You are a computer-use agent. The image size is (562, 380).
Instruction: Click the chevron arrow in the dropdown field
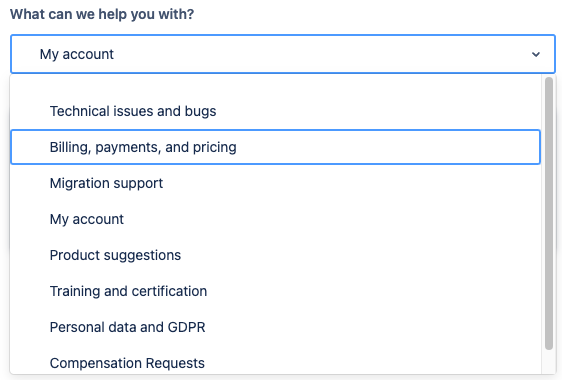tap(535, 54)
